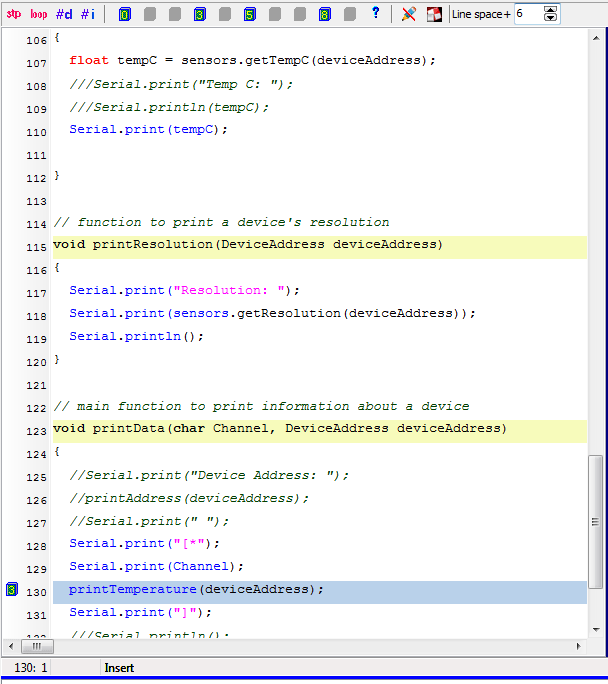Click the red and white squares icon
Image resolution: width=608 pixels, height=684 pixels.
(x=434, y=14)
